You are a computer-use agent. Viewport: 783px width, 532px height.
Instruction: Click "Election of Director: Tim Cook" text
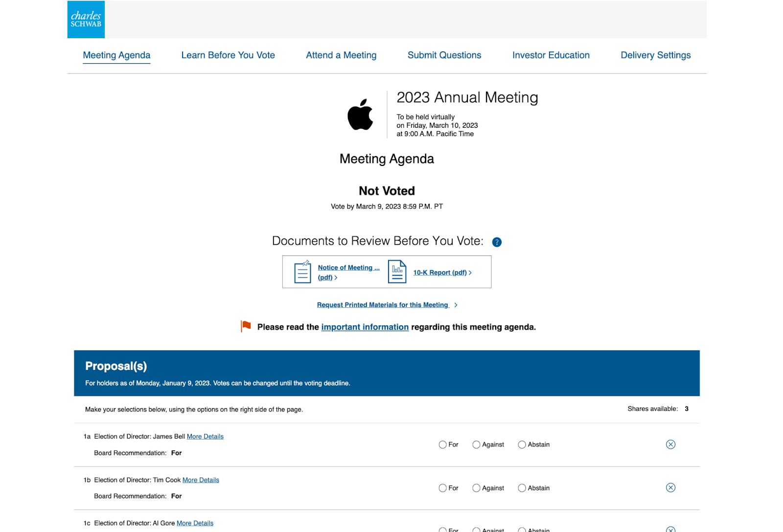138,480
